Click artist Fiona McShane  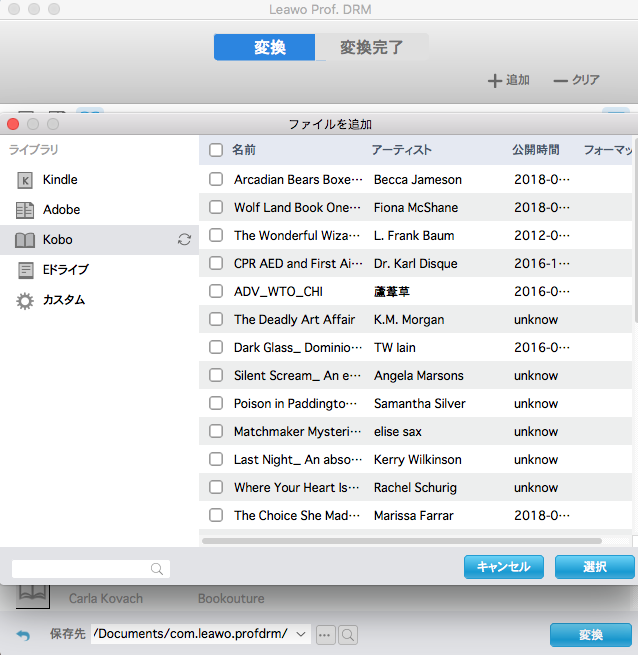point(416,208)
